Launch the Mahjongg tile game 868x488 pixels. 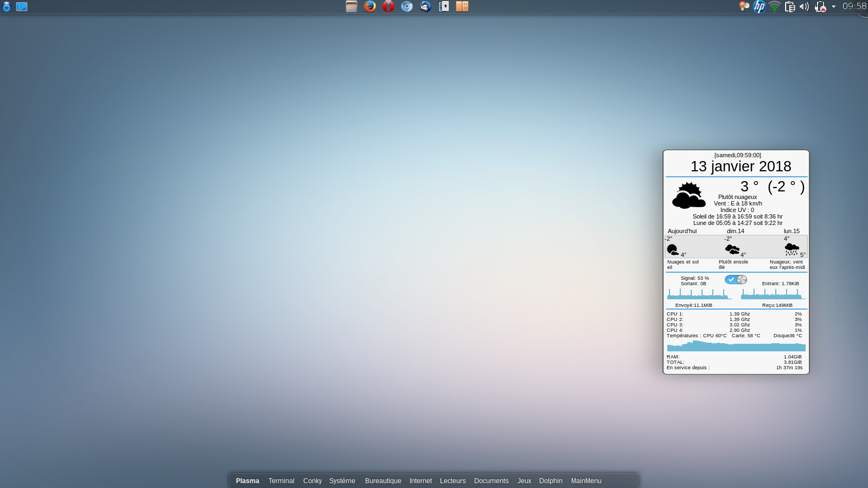(x=462, y=7)
